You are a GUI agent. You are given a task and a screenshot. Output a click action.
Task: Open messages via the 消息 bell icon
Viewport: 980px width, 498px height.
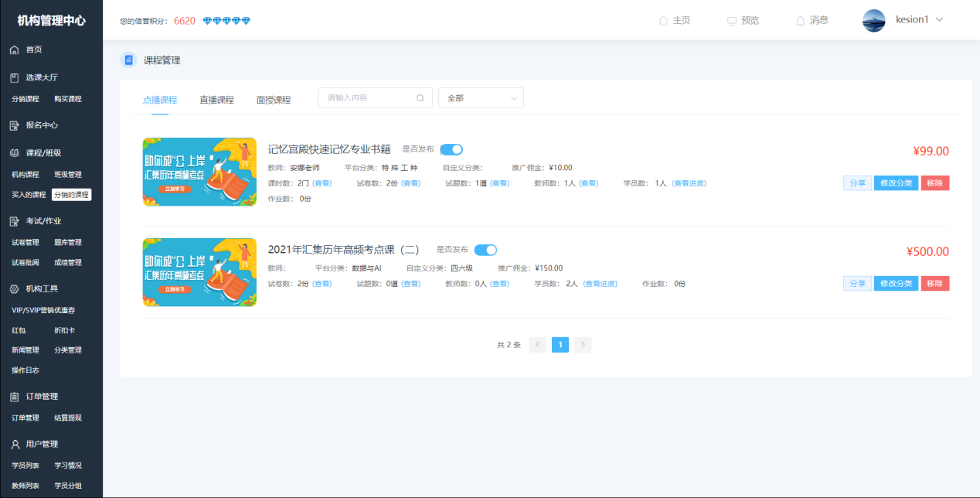800,20
